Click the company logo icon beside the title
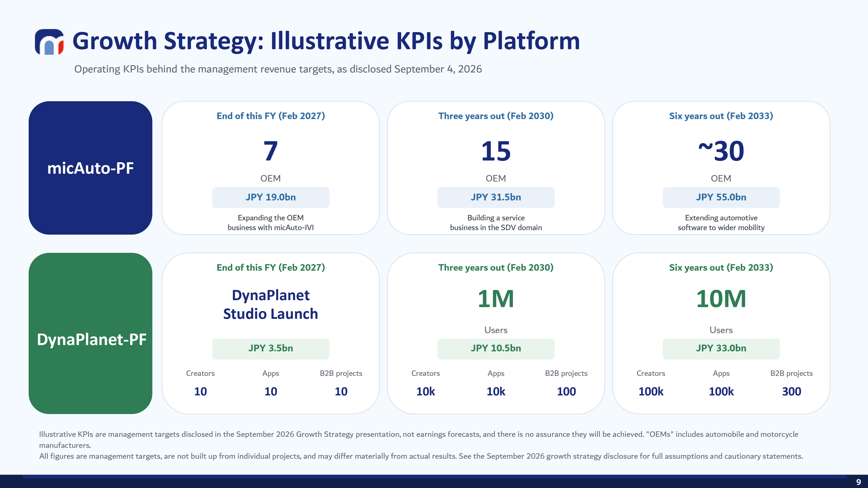Viewport: 868px width, 488px height. pyautogui.click(x=49, y=42)
